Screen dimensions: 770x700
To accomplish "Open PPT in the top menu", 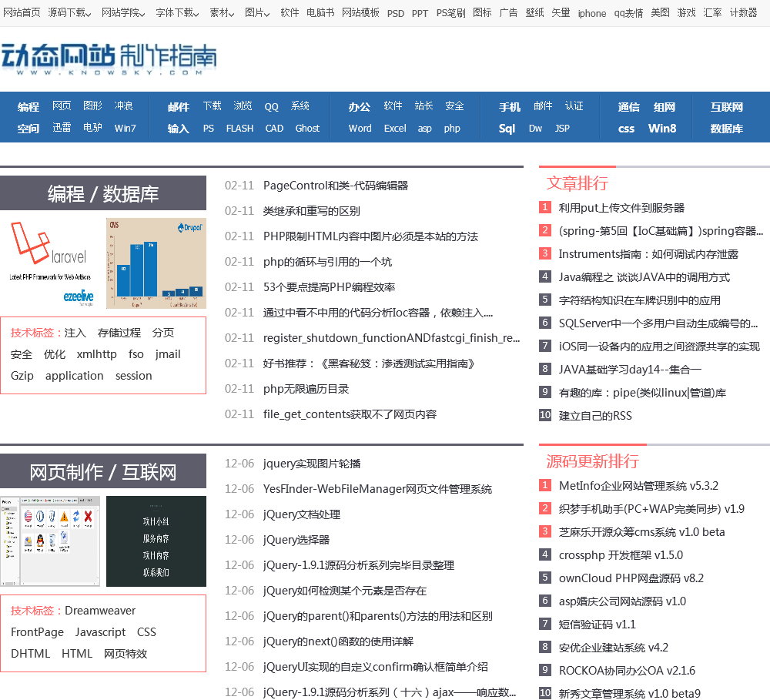I will (420, 13).
